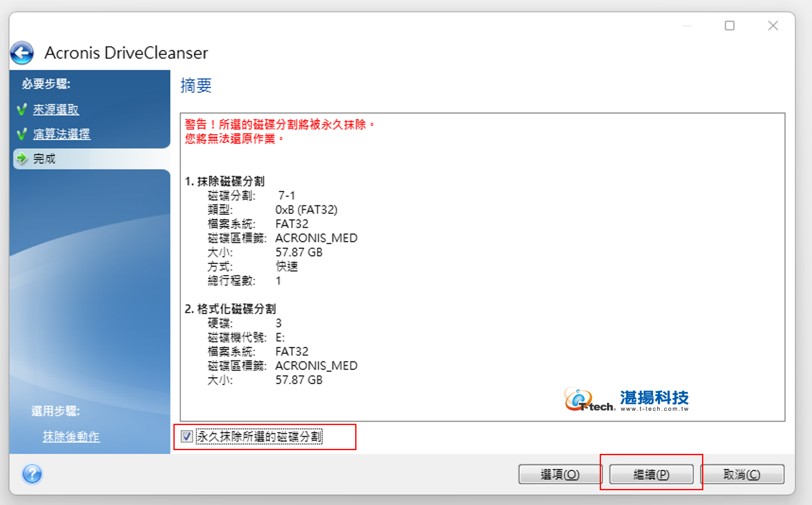Click green checkmark beside 演算法選擇
The height and width of the screenshot is (505, 812).
pyautogui.click(x=22, y=134)
